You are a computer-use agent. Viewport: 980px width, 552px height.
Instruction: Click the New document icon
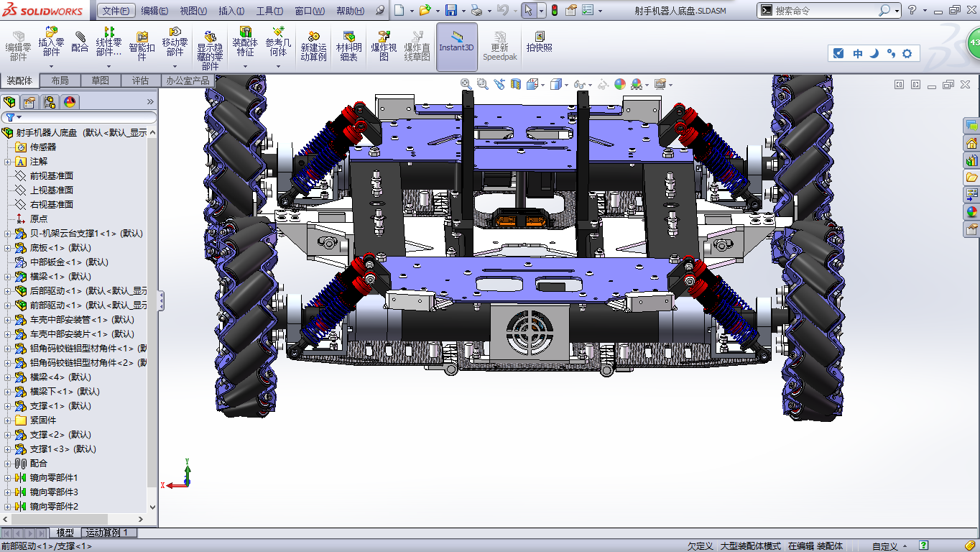399,10
